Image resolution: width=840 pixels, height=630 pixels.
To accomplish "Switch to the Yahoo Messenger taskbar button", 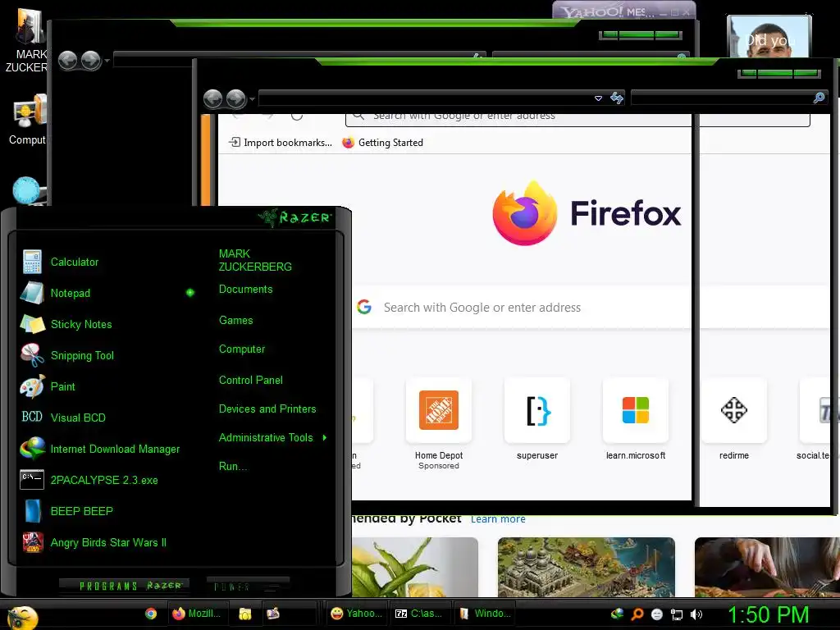I will (356, 614).
